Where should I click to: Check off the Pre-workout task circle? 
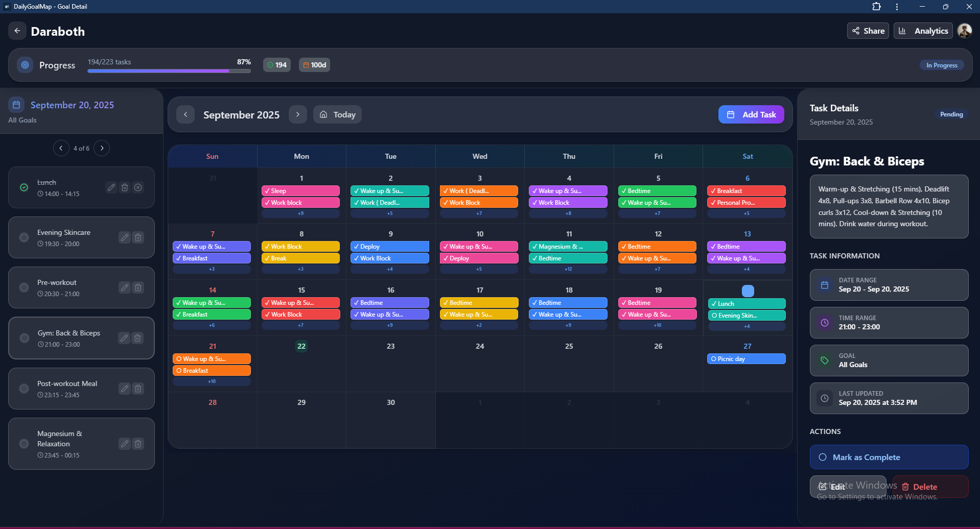[x=24, y=287]
